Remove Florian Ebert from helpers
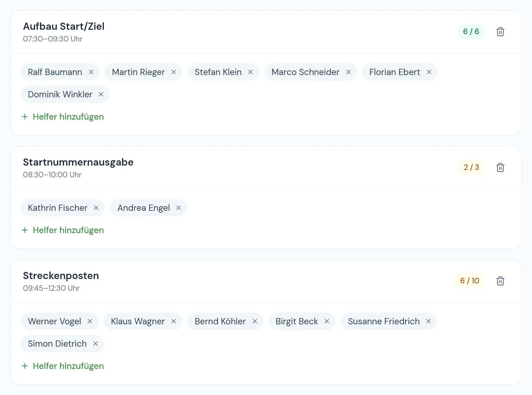This screenshot has width=532, height=395. [x=429, y=72]
